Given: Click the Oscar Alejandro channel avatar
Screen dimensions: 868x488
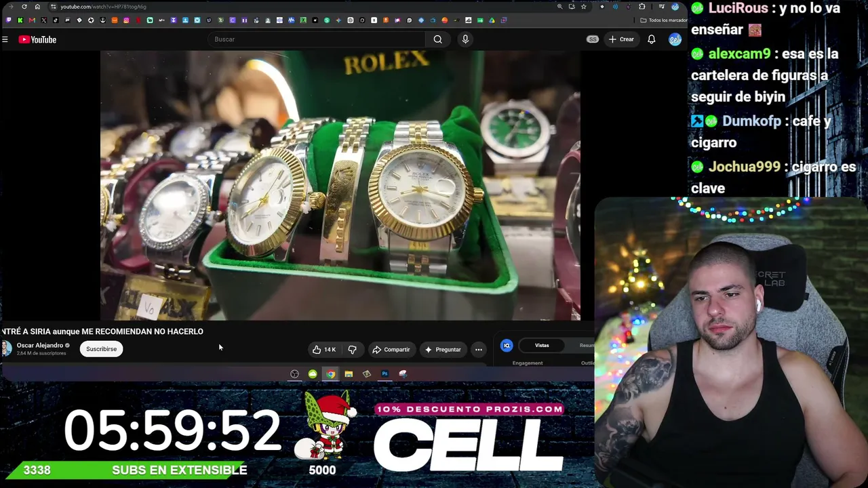Looking at the screenshot, I should (6, 349).
